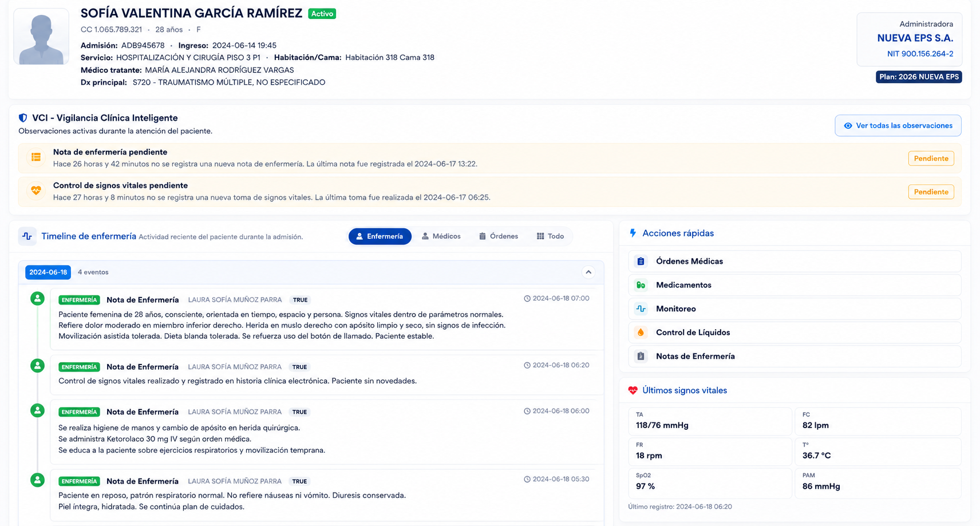This screenshot has width=980, height=526.
Task: Click the Último registro: 2024-06-18 06:20 text
Action: 680,507
